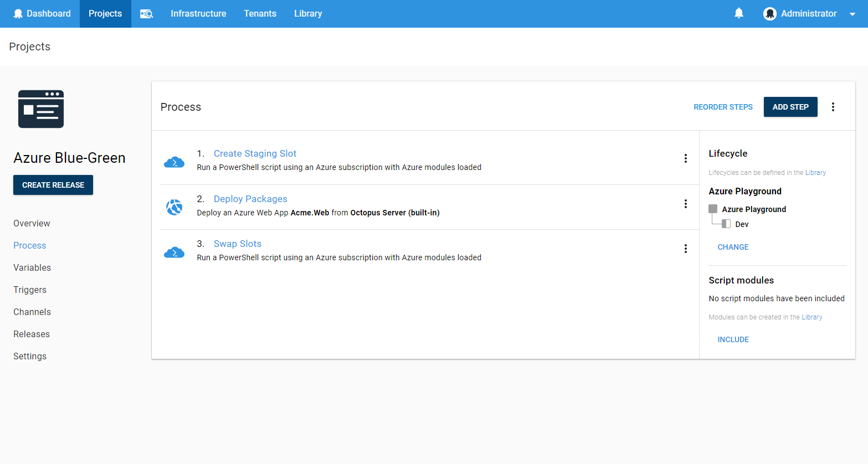Click the Add Step button
Image resolution: width=868 pixels, height=464 pixels.
click(790, 107)
